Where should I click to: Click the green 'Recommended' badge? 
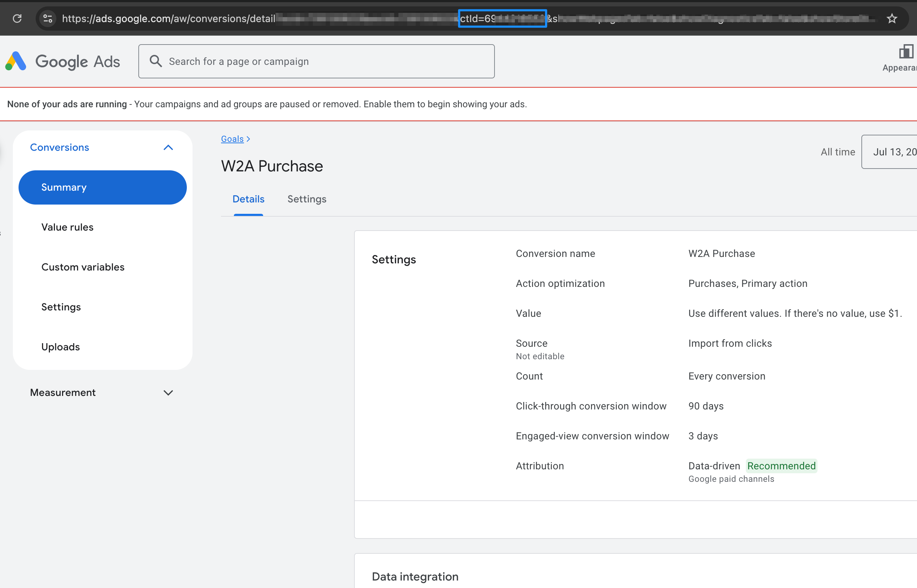782,466
